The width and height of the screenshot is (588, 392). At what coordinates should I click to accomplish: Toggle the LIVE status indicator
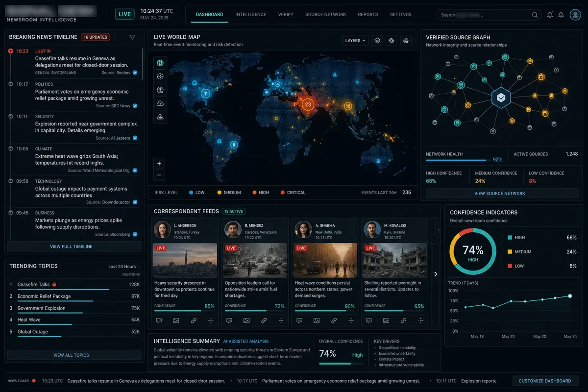coord(125,14)
